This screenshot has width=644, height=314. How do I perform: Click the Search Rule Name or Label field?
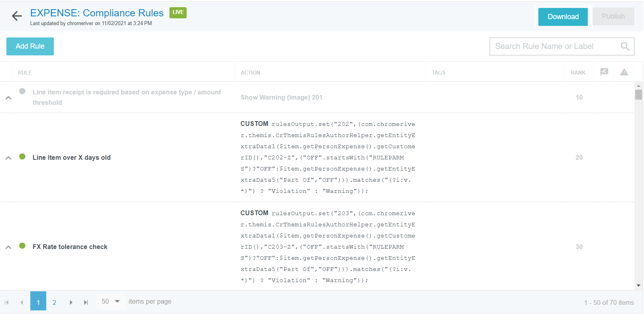point(554,47)
